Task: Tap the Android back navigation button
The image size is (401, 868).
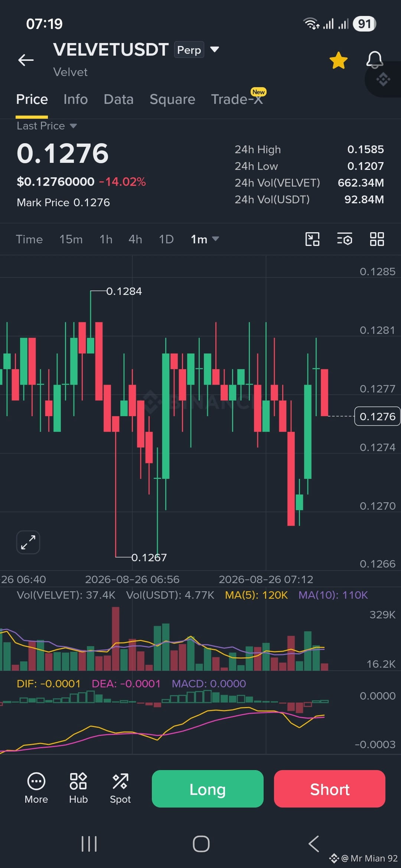Action: pos(314,844)
